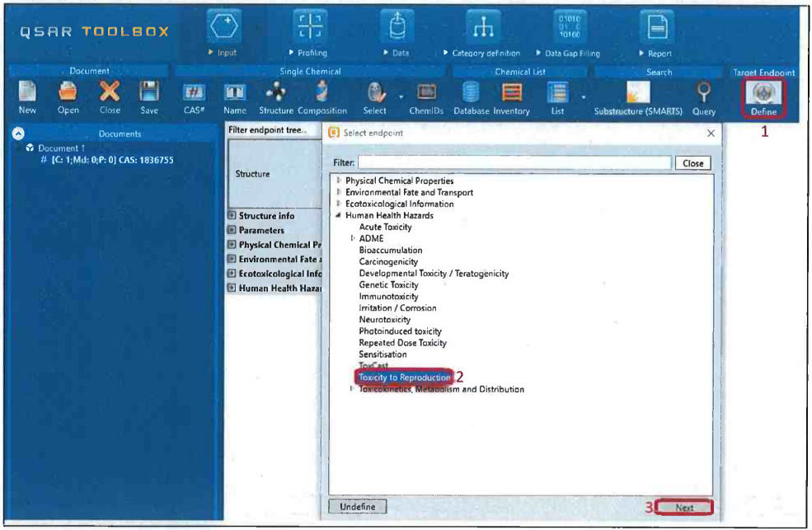Expand Physical Chemical Properties in endpoint tree
Screen dimensions: 812x530
pyautogui.click(x=338, y=181)
